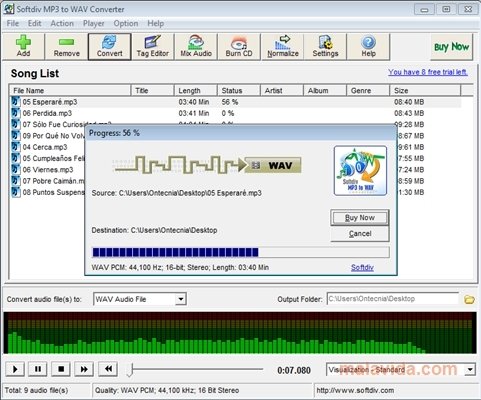Click Buy Now in the progress dialog
This screenshot has width=481, height=400.
pyautogui.click(x=360, y=218)
